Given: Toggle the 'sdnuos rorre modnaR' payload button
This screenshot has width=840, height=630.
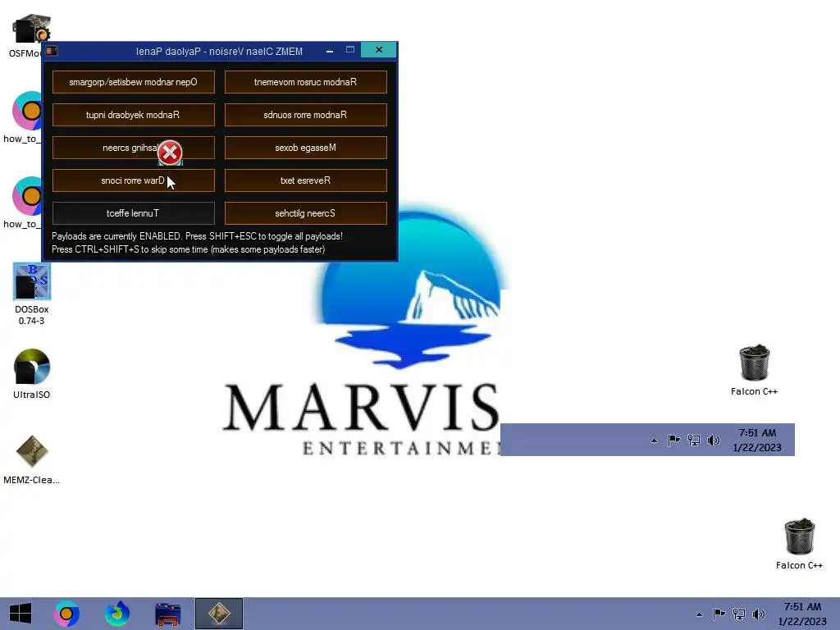Looking at the screenshot, I should [305, 115].
